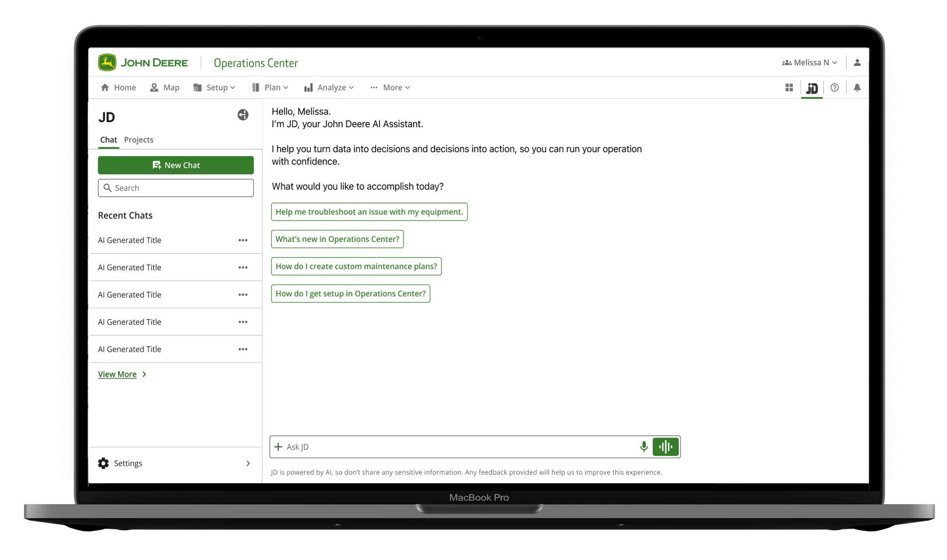Screen dimensions: 947x560
Task: Open the apps grid icon
Action: tap(789, 88)
